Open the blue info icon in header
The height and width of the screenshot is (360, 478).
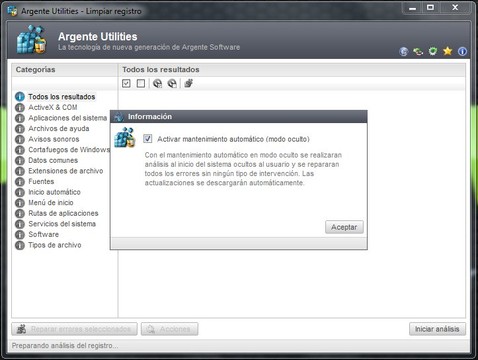[x=462, y=51]
